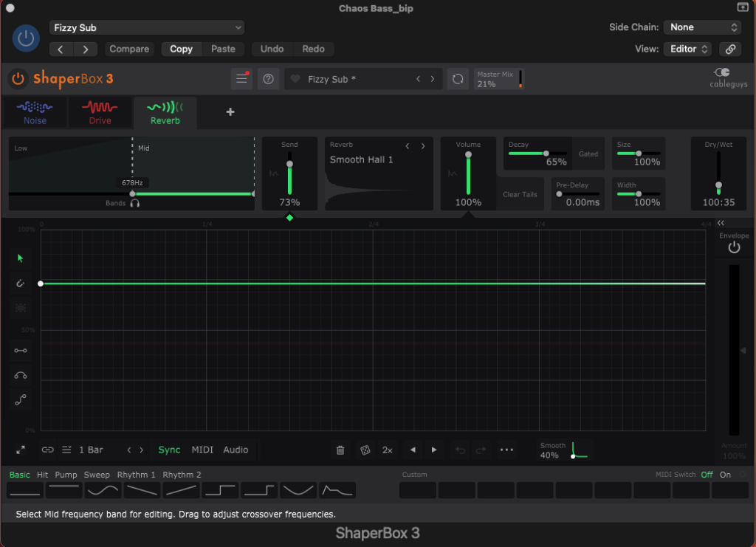Go to previous preset in host bar
756x547 pixels.
[61, 49]
